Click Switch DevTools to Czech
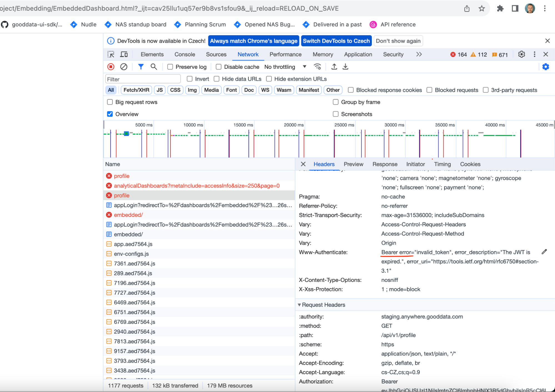Viewport: 555px width, 392px height. (x=336, y=41)
